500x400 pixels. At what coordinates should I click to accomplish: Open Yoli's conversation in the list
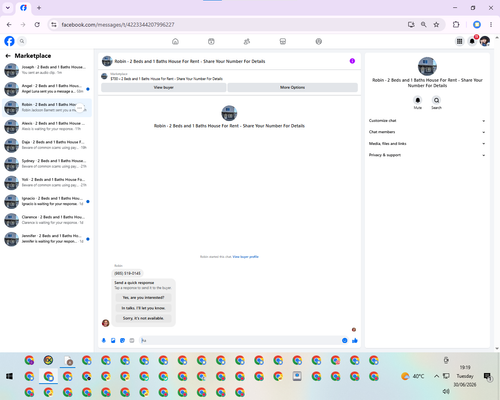coord(47,182)
